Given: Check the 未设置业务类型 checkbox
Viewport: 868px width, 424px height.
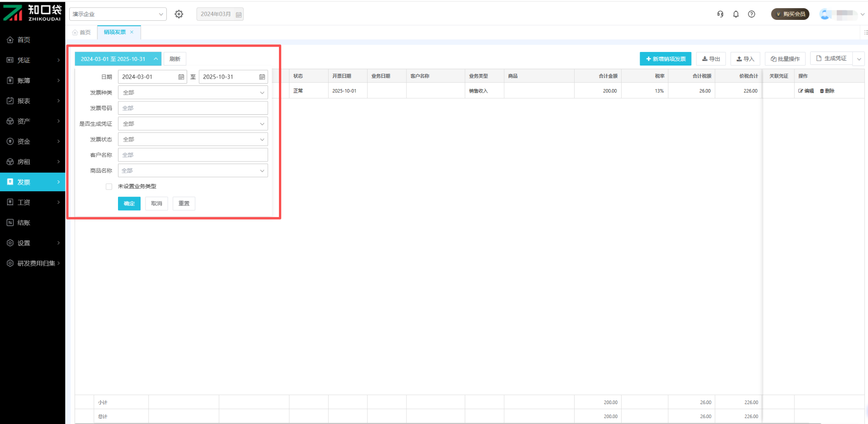Looking at the screenshot, I should (x=109, y=187).
